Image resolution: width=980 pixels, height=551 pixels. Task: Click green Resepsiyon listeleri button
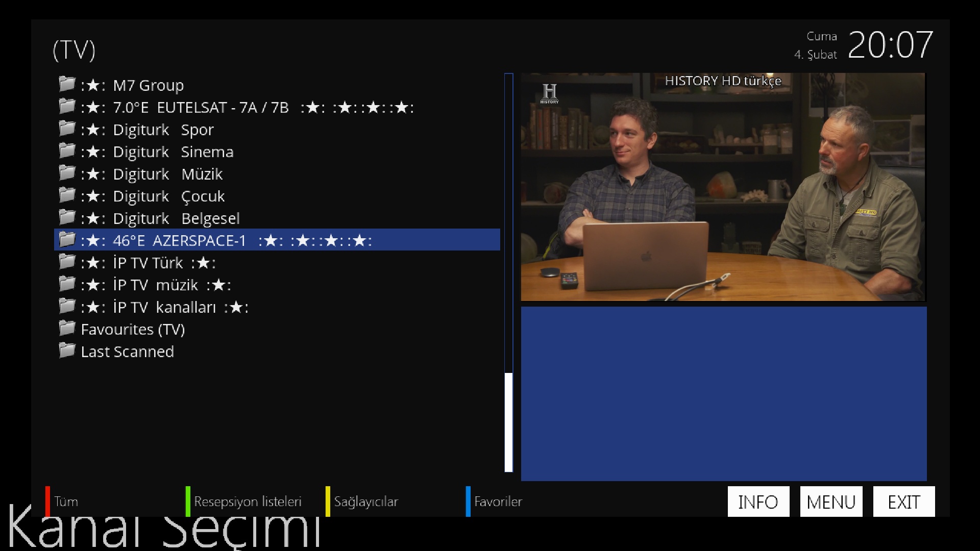pos(244,502)
